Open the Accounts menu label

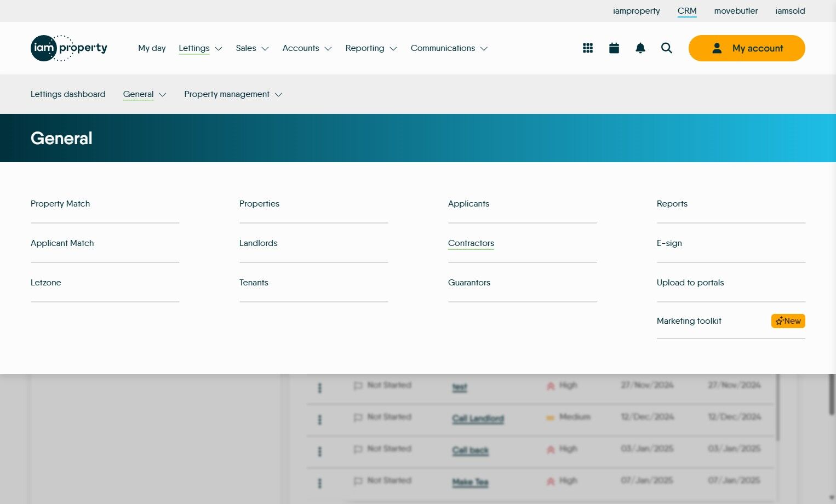(x=301, y=48)
